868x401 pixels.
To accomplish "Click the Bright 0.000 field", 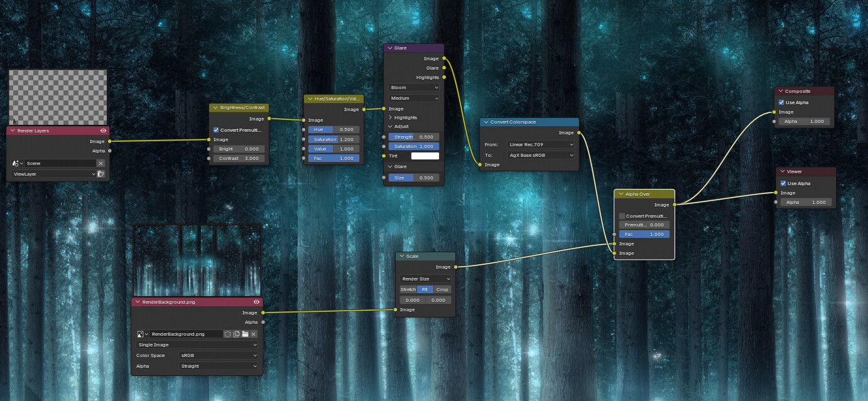I will click(x=239, y=149).
